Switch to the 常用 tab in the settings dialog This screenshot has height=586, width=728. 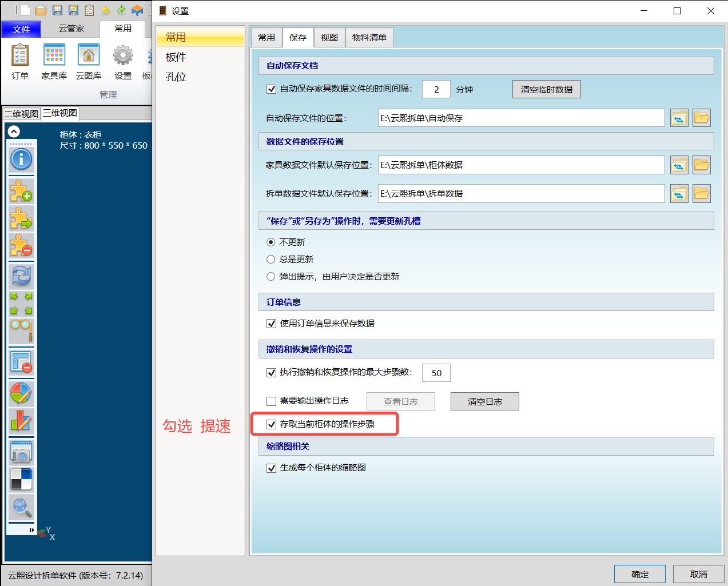pos(266,37)
